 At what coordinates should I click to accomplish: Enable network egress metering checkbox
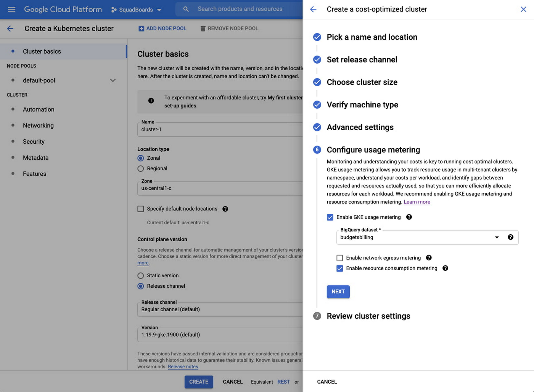tap(340, 258)
